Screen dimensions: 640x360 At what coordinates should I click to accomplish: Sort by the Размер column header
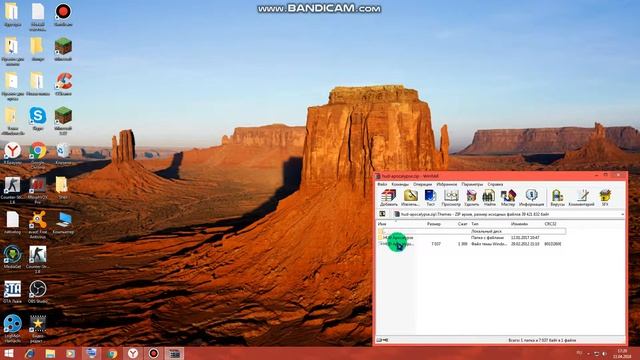pyautogui.click(x=434, y=224)
